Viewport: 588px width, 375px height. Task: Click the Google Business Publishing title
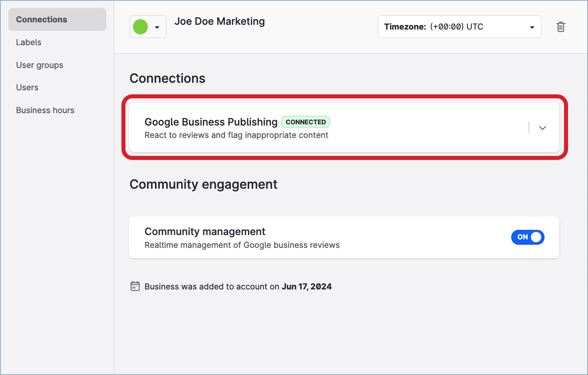[x=211, y=122]
